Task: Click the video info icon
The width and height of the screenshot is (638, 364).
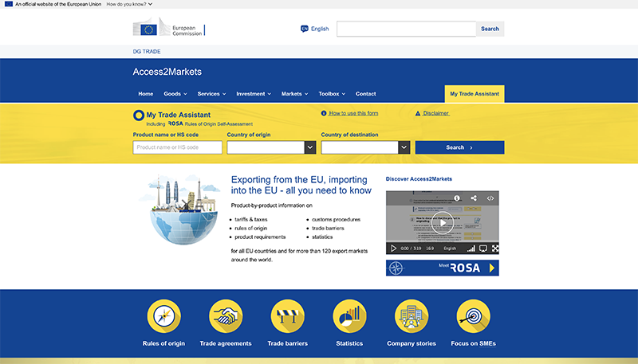Action: 457,198
